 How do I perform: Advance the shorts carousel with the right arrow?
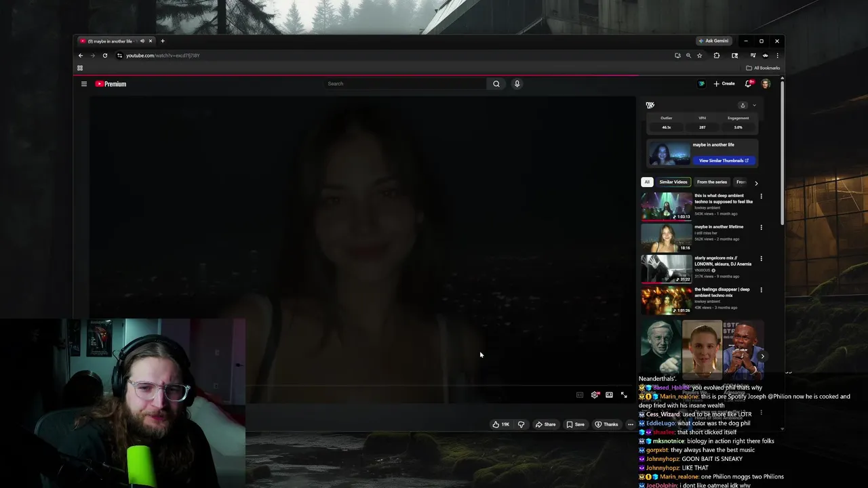[x=762, y=357]
